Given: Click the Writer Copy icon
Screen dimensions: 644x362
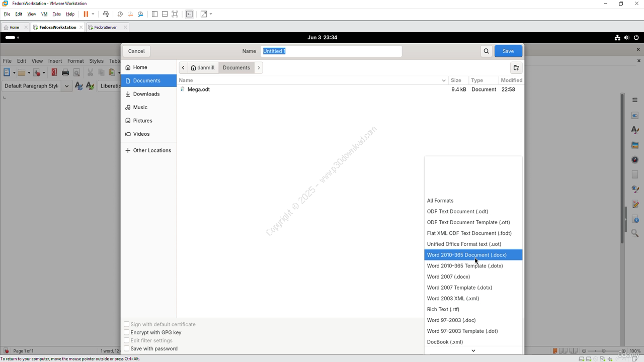Looking at the screenshot, I should click(x=101, y=72).
